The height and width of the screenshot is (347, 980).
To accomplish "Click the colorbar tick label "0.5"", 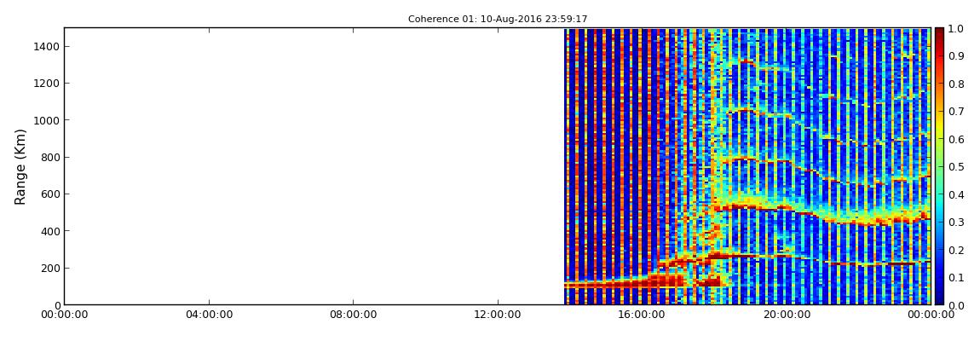I will click(x=958, y=167).
